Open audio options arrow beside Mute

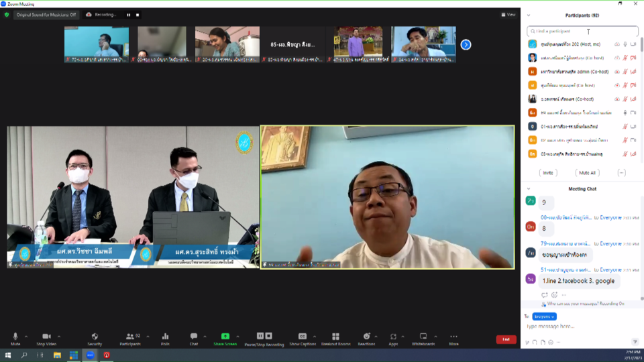[x=26, y=337]
